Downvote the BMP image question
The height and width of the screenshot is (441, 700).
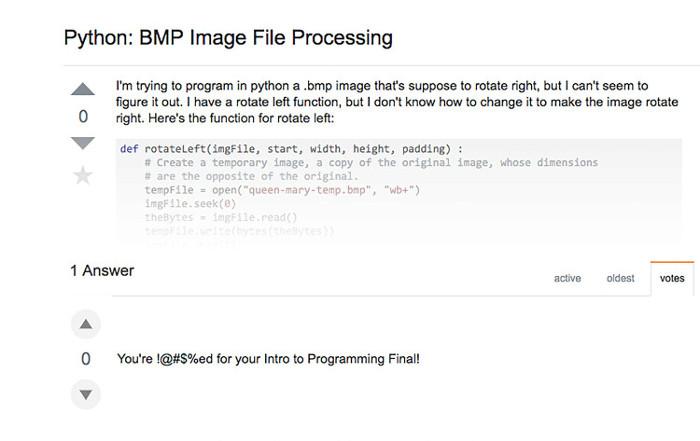pyautogui.click(x=84, y=143)
